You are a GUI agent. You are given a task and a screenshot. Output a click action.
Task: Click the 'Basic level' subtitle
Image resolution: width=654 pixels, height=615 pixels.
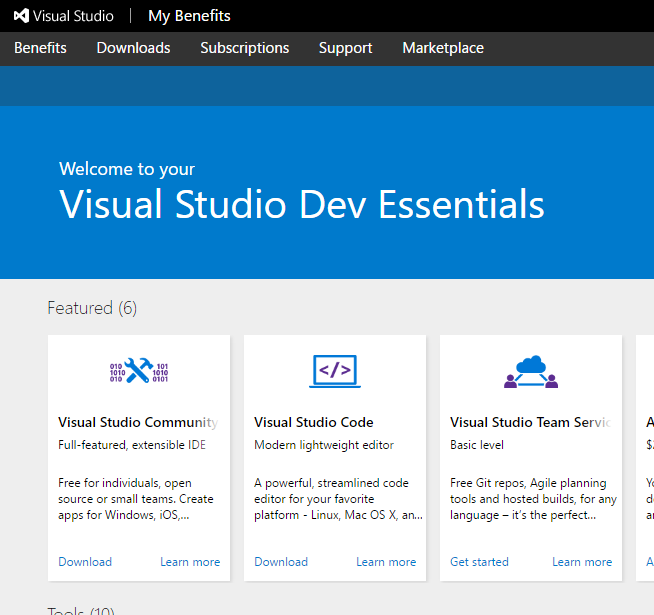click(x=477, y=445)
